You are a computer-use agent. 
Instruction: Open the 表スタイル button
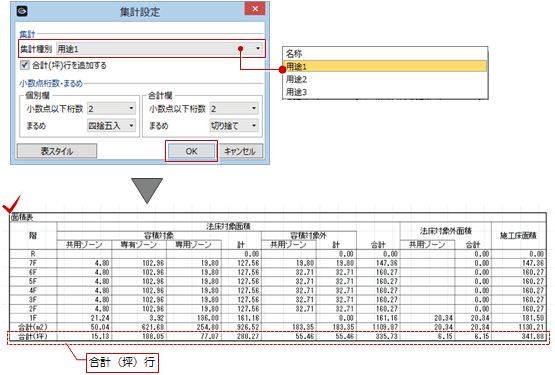click(57, 151)
